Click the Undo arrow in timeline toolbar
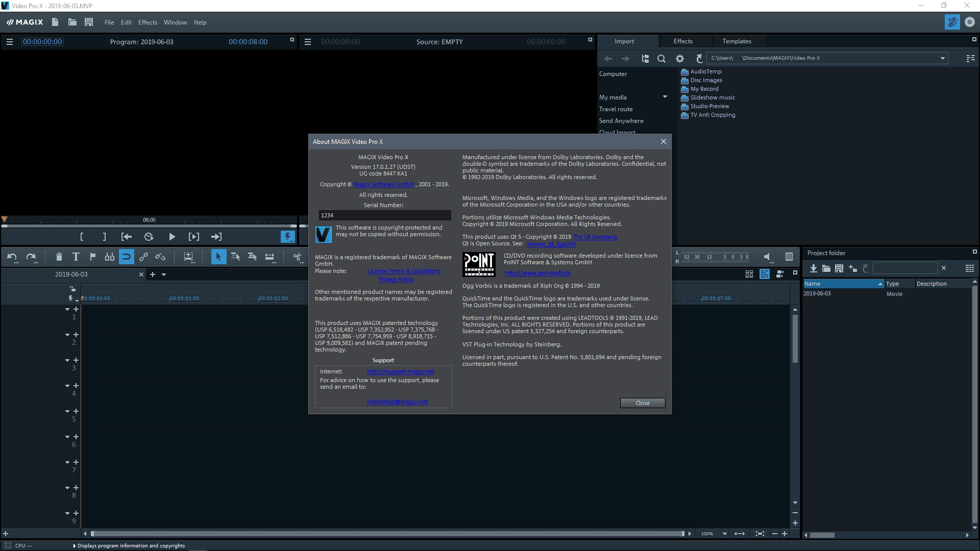 (x=12, y=257)
